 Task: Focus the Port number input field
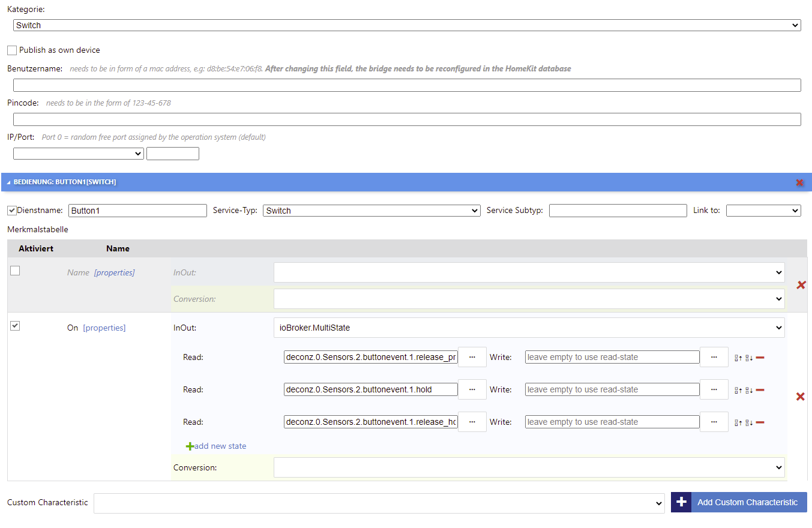pos(173,154)
